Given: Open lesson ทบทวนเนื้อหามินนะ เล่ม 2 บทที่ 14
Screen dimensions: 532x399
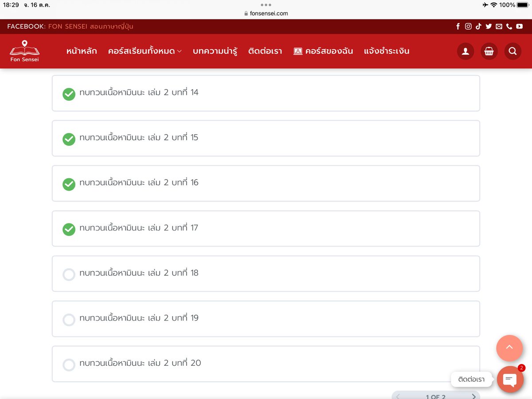Looking at the screenshot, I should [266, 93].
